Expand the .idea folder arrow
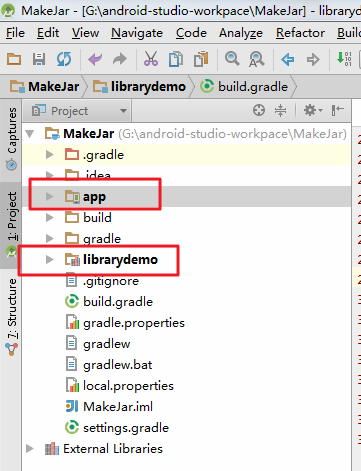Image resolution: width=361 pixels, height=471 pixels. pyautogui.click(x=50, y=175)
